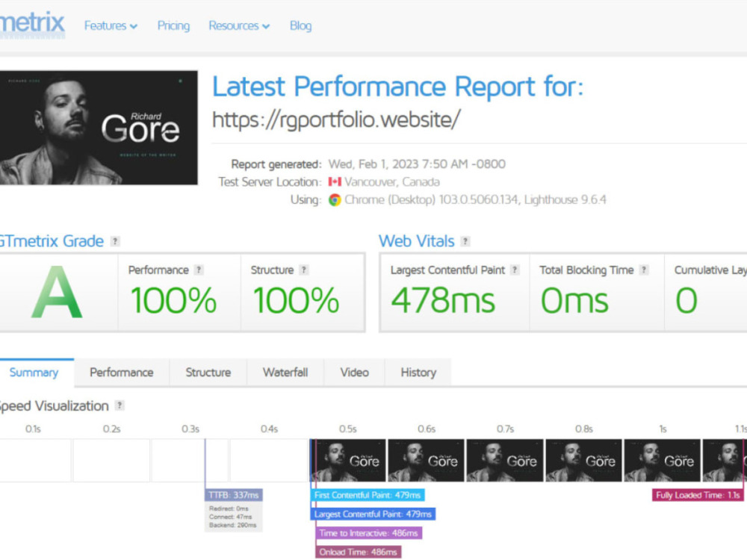
Task: Click the Structure 100% score
Action: (296, 300)
